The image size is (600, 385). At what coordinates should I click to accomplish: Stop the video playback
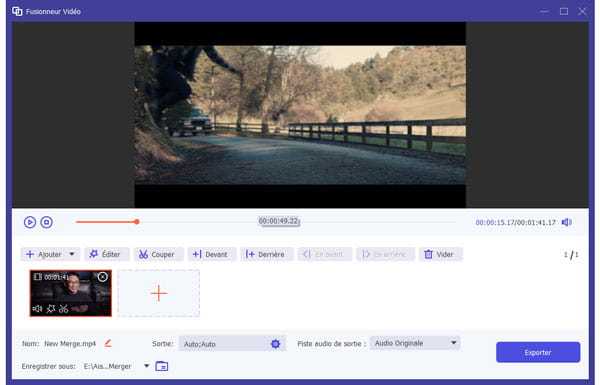point(47,222)
